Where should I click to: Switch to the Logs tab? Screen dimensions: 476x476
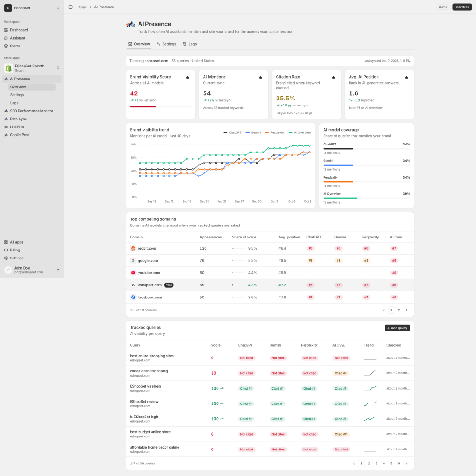click(190, 44)
